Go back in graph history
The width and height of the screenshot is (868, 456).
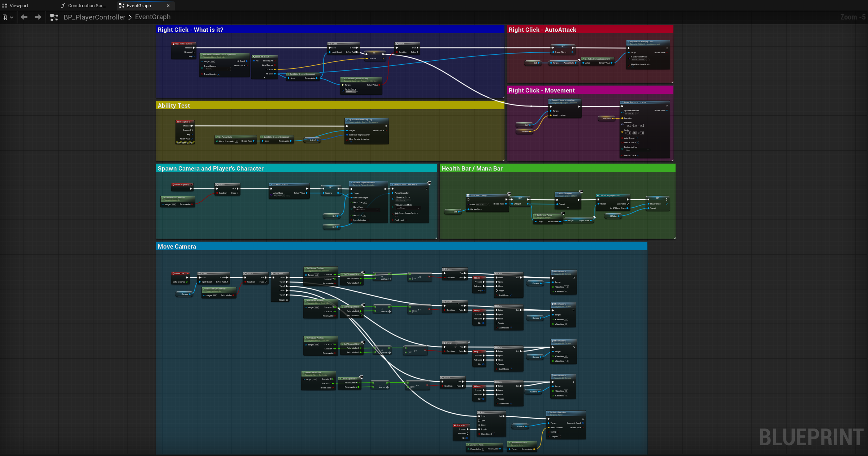point(24,17)
